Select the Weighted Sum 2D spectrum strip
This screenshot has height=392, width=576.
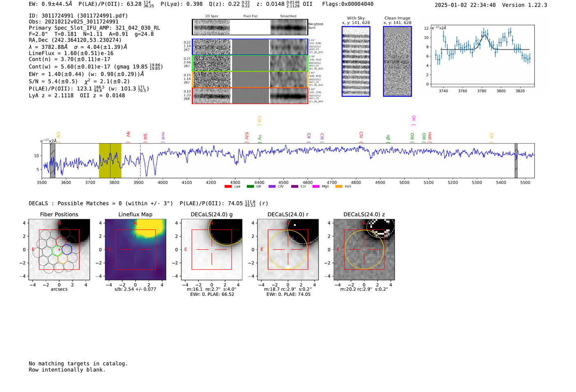pos(250,27)
